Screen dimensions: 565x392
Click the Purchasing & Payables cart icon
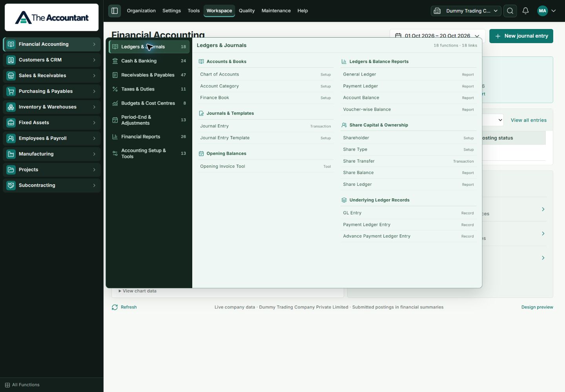click(x=11, y=91)
